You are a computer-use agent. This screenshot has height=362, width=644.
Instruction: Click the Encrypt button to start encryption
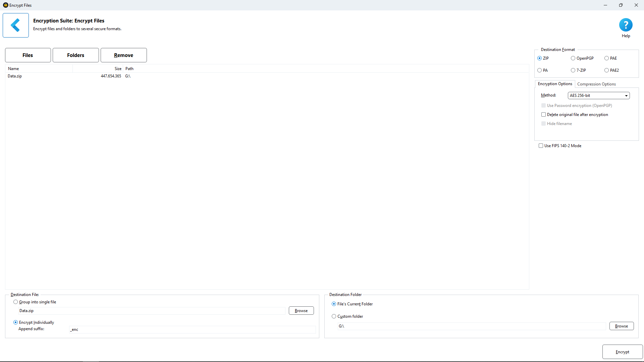(622, 352)
